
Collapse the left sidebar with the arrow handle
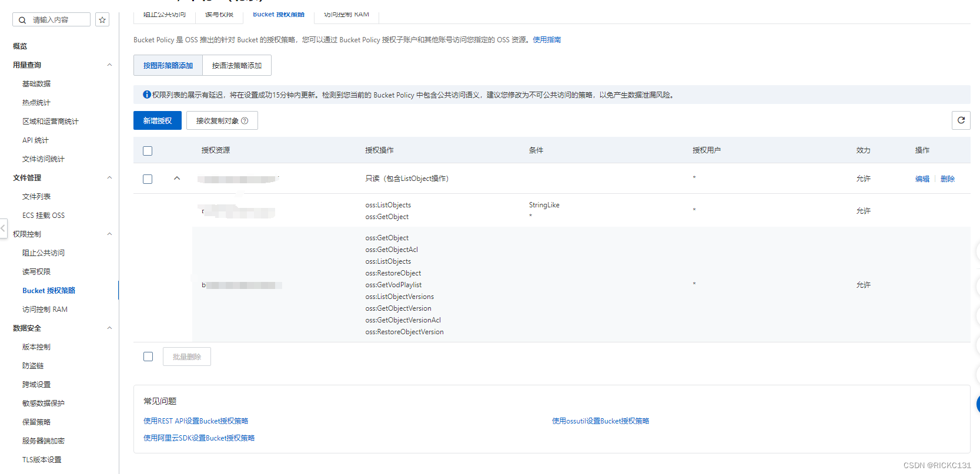(x=4, y=228)
